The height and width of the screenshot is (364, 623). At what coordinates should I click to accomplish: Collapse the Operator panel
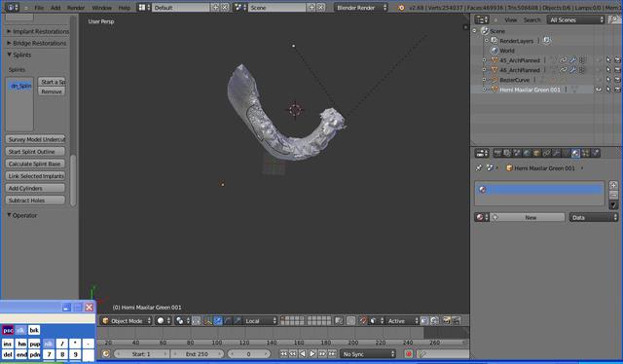[x=22, y=215]
